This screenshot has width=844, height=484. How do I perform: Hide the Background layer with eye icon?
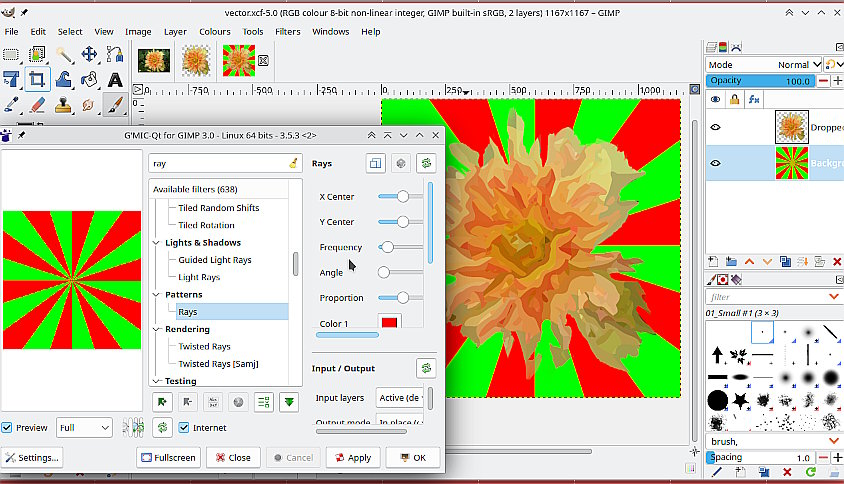(715, 163)
